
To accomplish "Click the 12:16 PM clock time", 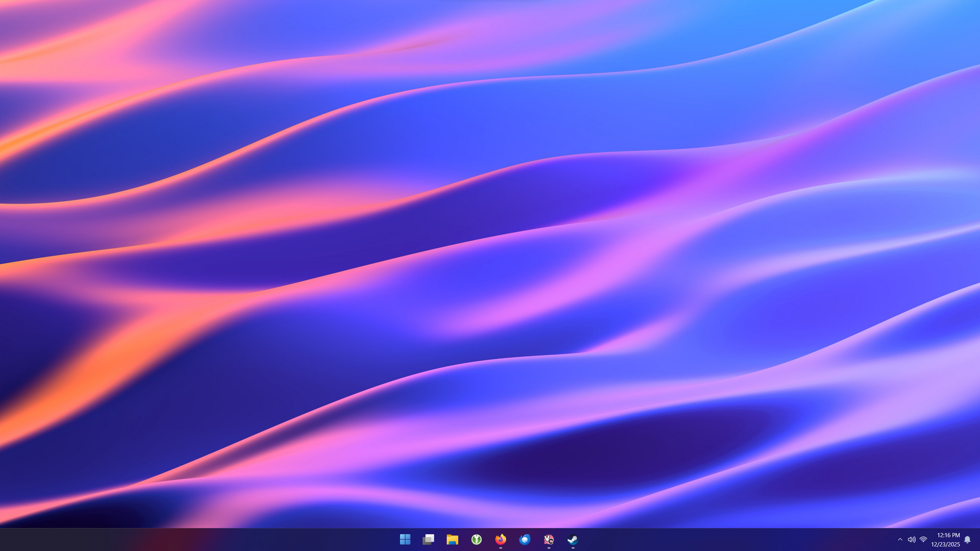I will 948,535.
